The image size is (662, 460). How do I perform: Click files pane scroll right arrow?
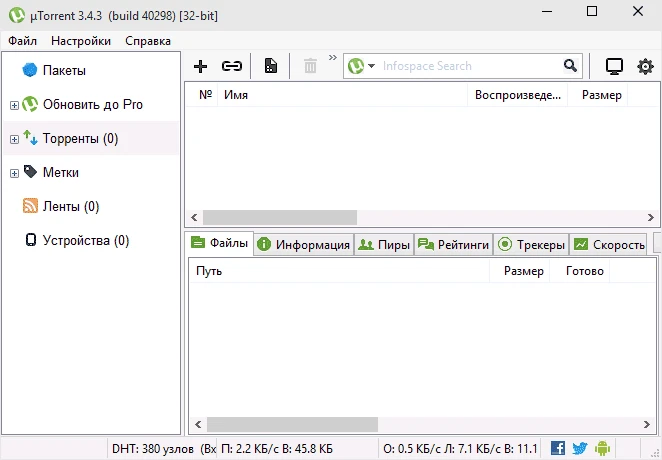coord(646,425)
